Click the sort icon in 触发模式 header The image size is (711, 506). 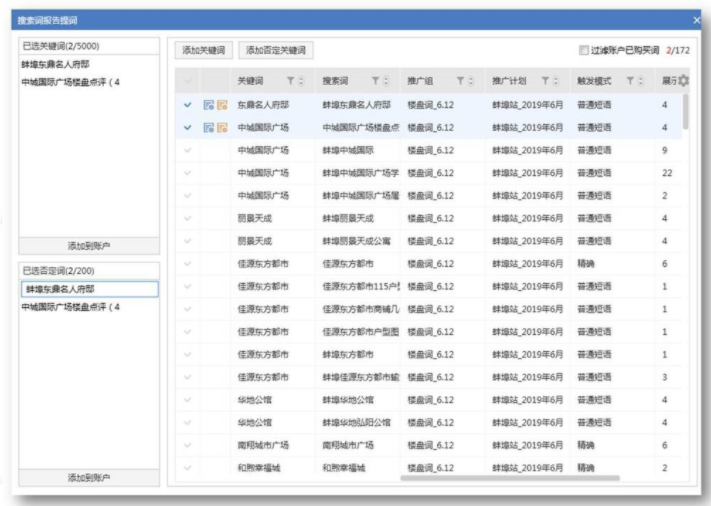click(641, 81)
